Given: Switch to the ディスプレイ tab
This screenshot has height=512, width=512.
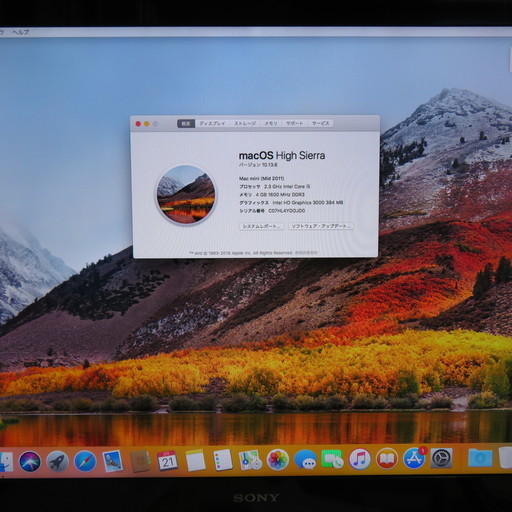Looking at the screenshot, I should (212, 123).
